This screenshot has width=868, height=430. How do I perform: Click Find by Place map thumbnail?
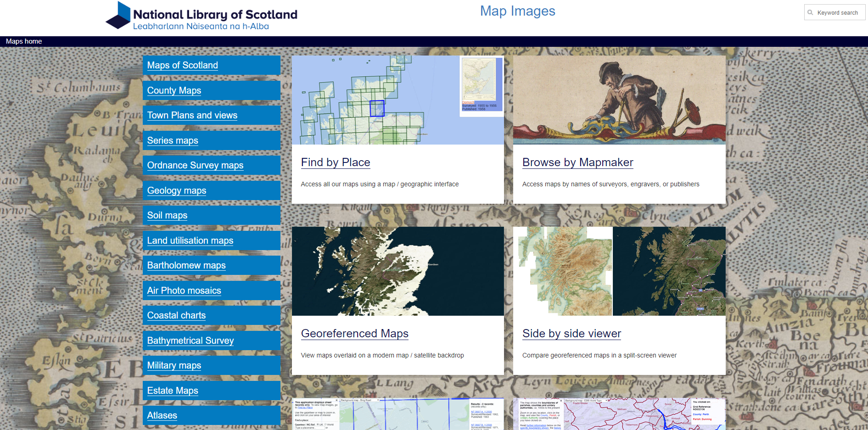click(x=398, y=100)
